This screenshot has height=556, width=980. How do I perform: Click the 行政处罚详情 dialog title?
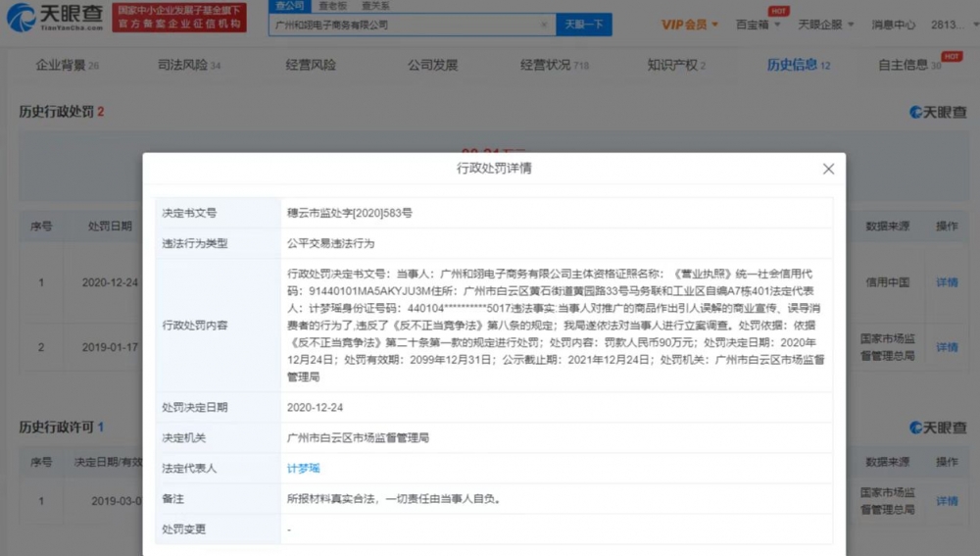(x=494, y=169)
